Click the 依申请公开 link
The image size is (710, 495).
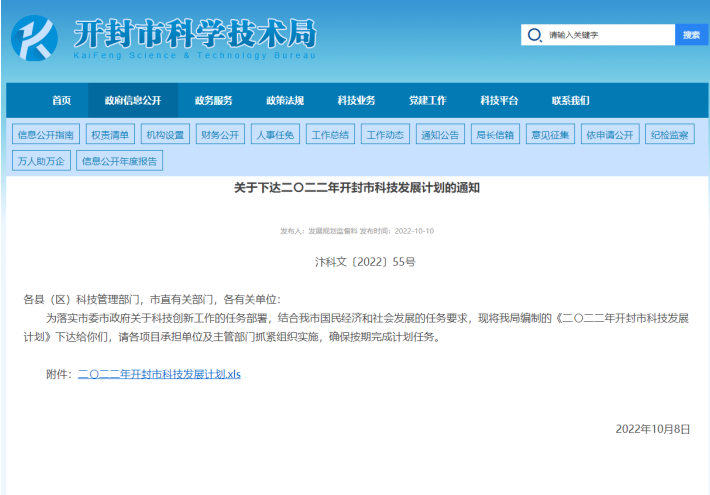610,135
